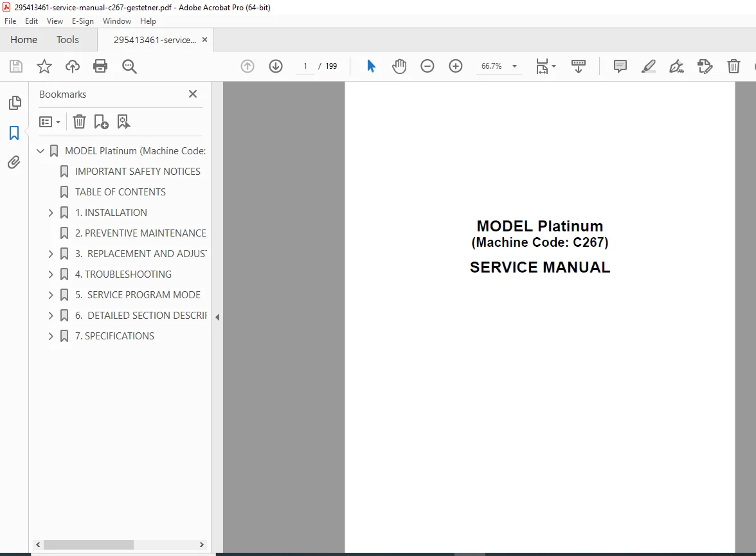The image size is (756, 556).
Task: Open the stamp/edit tool icon
Action: point(705,66)
